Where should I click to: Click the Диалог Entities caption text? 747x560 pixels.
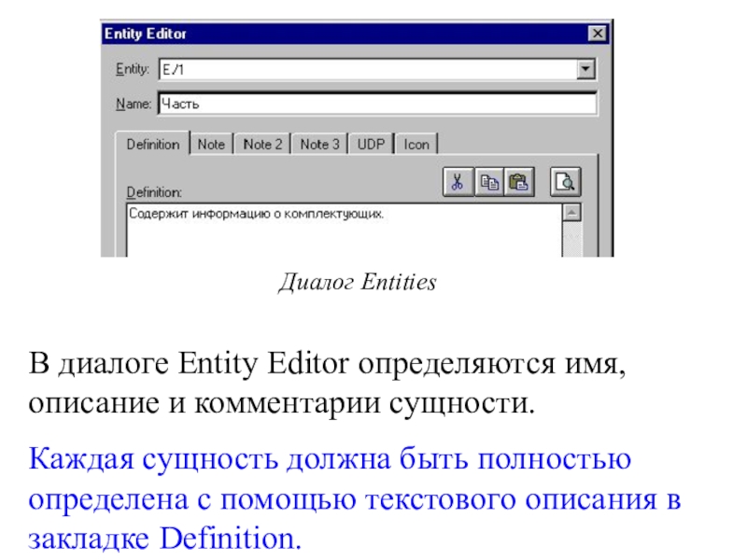point(357,282)
